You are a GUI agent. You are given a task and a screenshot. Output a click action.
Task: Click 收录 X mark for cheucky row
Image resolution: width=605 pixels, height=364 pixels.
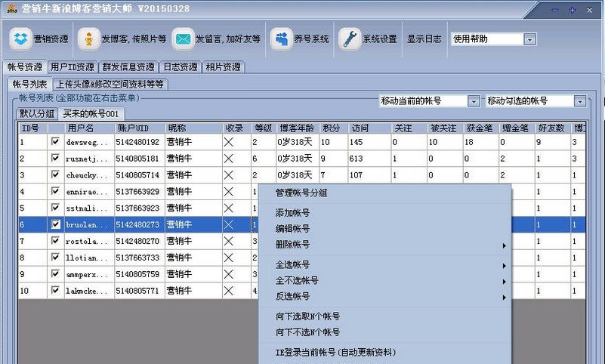pyautogui.click(x=228, y=175)
